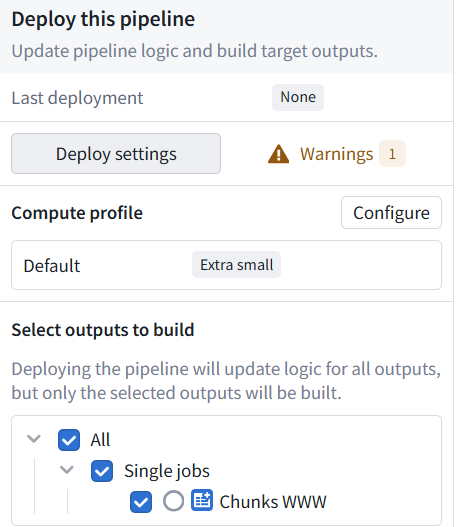The height and width of the screenshot is (527, 459).
Task: Click the Select outputs to build heading
Action: (103, 330)
